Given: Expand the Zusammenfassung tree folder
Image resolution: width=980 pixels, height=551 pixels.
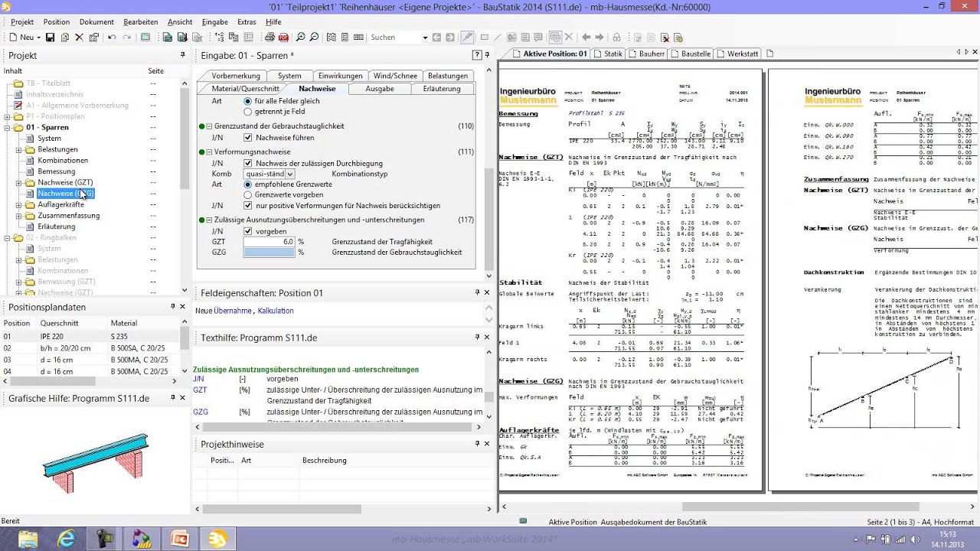Looking at the screenshot, I should click(19, 216).
